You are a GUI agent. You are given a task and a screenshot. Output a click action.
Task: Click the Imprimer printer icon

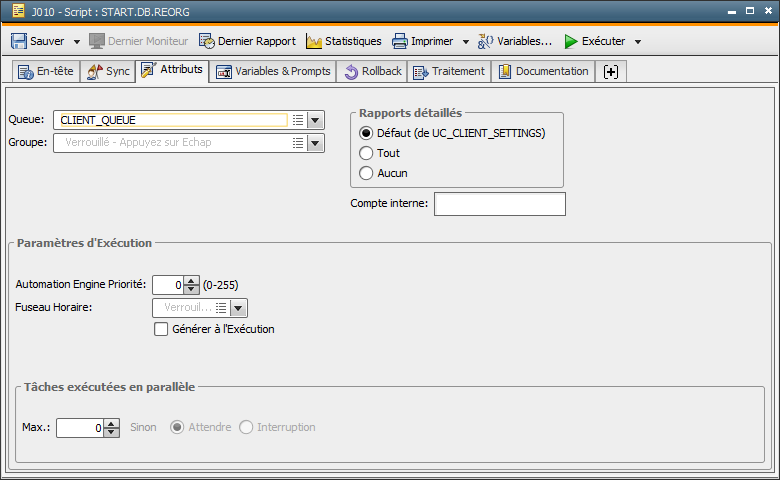400,42
